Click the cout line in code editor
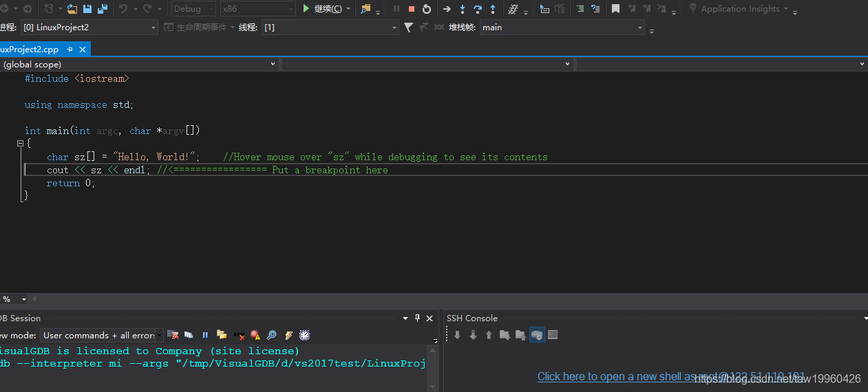The image size is (868, 392). (x=218, y=170)
